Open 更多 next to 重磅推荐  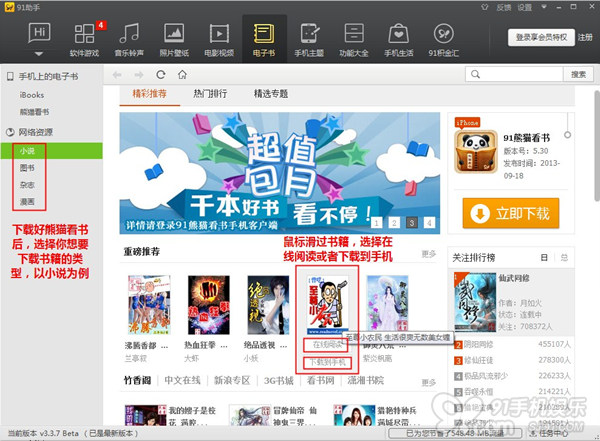429,254
